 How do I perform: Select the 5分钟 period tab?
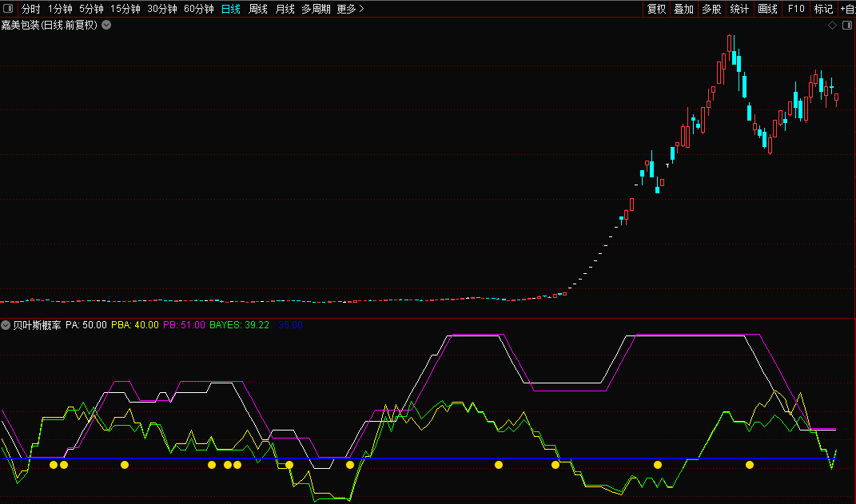pos(91,9)
